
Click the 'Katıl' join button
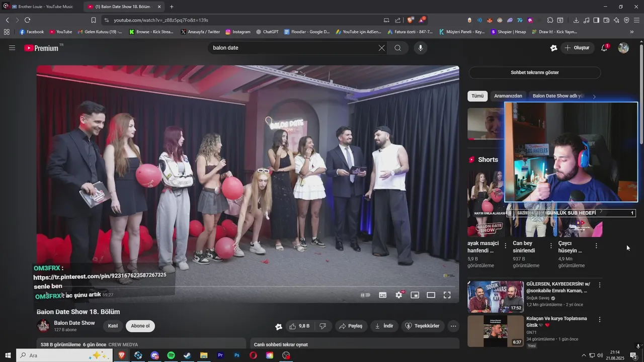tap(113, 326)
